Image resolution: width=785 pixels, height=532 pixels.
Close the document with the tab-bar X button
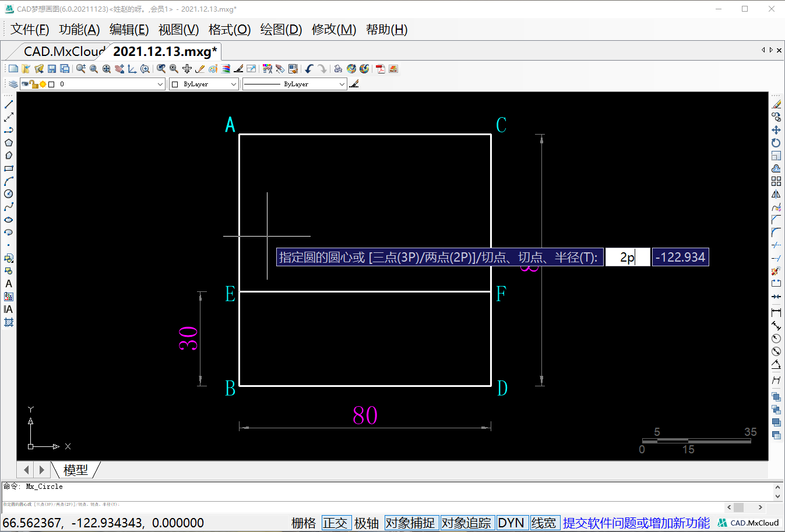pos(779,50)
